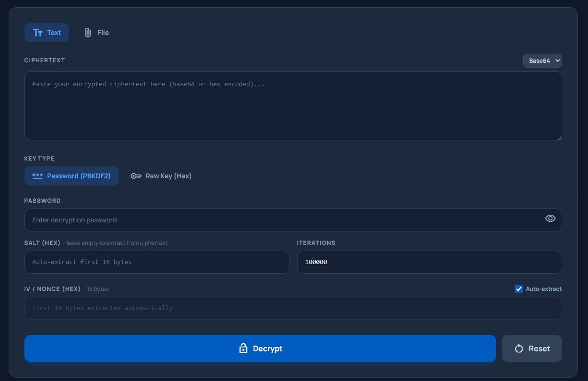This screenshot has height=381, width=588.
Task: Click the Tt typography icon
Action: tap(38, 33)
